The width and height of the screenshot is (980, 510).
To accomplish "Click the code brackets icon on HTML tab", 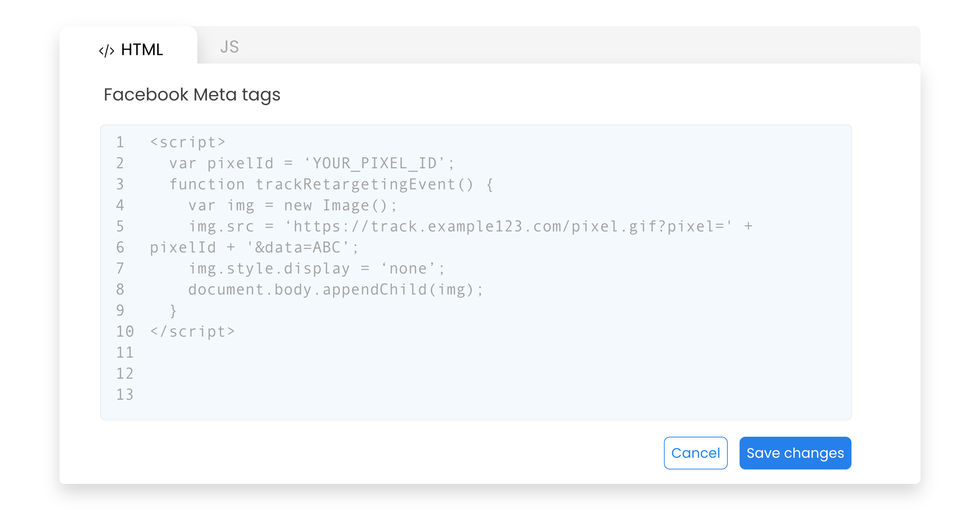I will pyautogui.click(x=106, y=50).
